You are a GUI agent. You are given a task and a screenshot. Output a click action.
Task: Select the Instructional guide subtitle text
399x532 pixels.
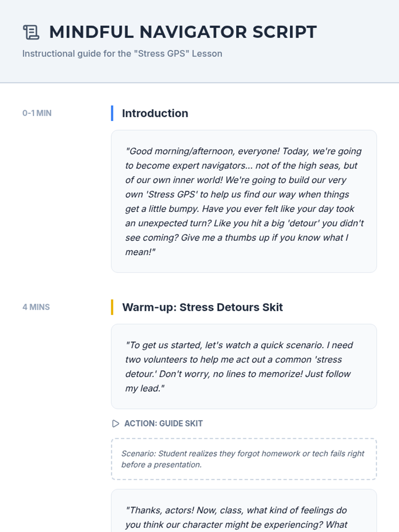pyautogui.click(x=122, y=54)
